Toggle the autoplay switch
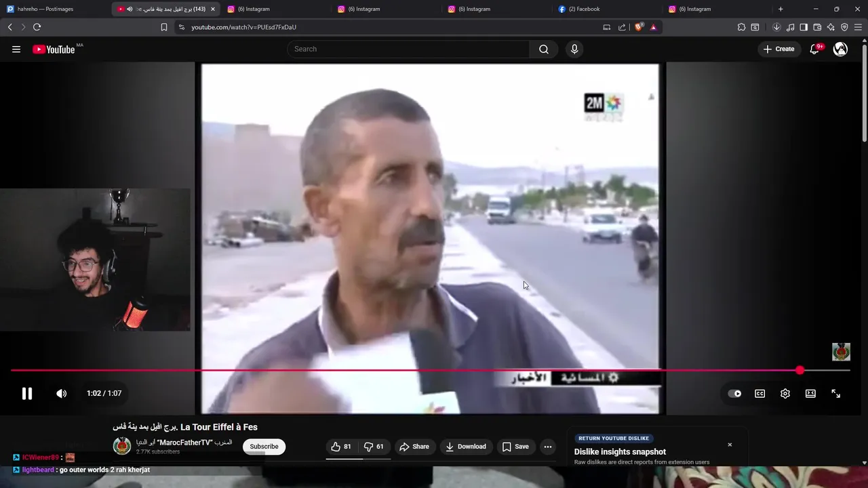 (x=734, y=393)
